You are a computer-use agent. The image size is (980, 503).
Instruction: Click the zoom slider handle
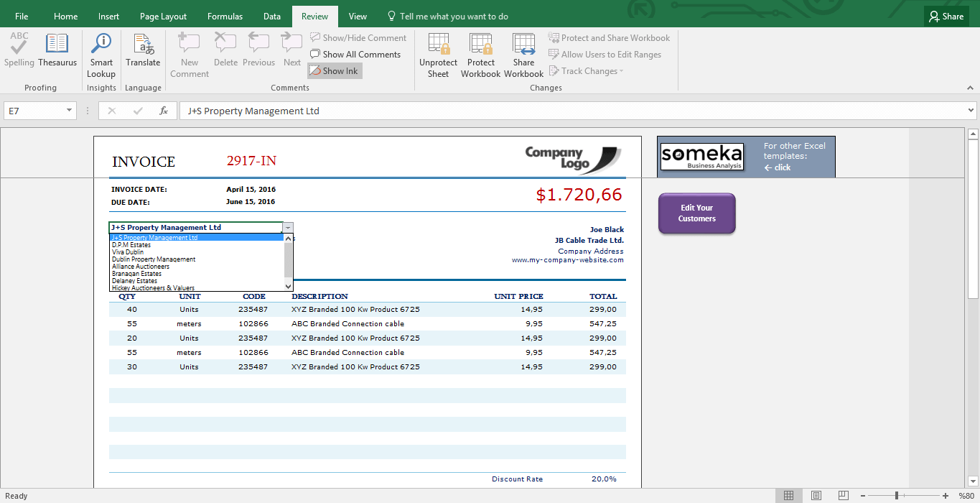pos(896,496)
